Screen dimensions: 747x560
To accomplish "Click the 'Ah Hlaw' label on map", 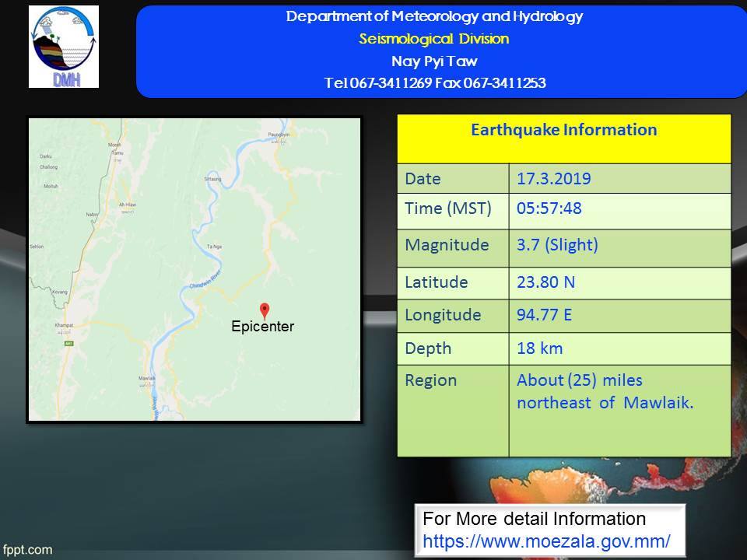I will pyautogui.click(x=127, y=205).
